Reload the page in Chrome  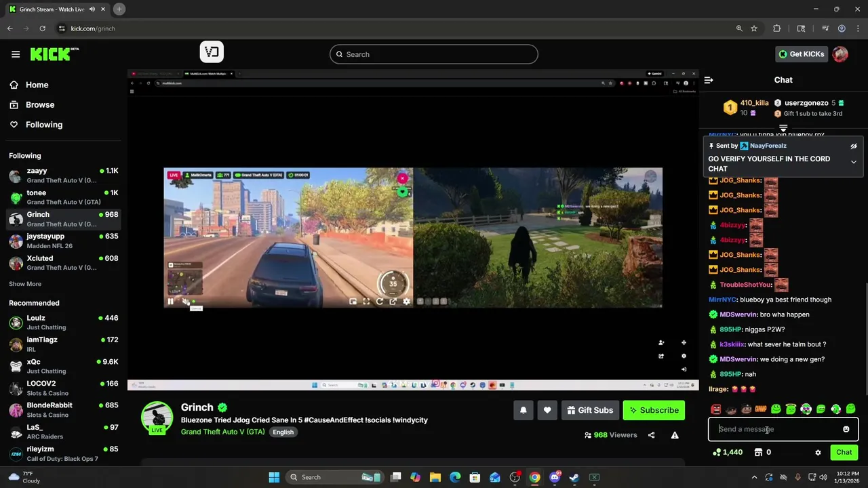(42, 28)
